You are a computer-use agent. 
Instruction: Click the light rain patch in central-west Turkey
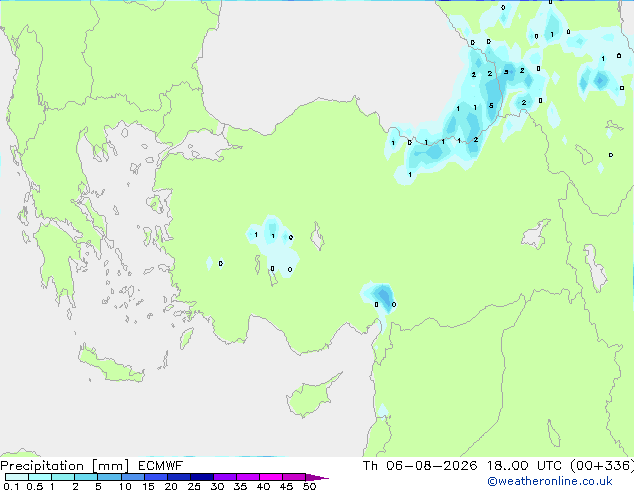click(274, 245)
